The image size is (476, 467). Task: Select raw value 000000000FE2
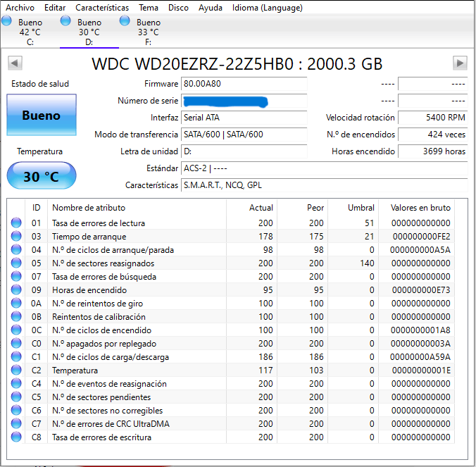coord(421,237)
